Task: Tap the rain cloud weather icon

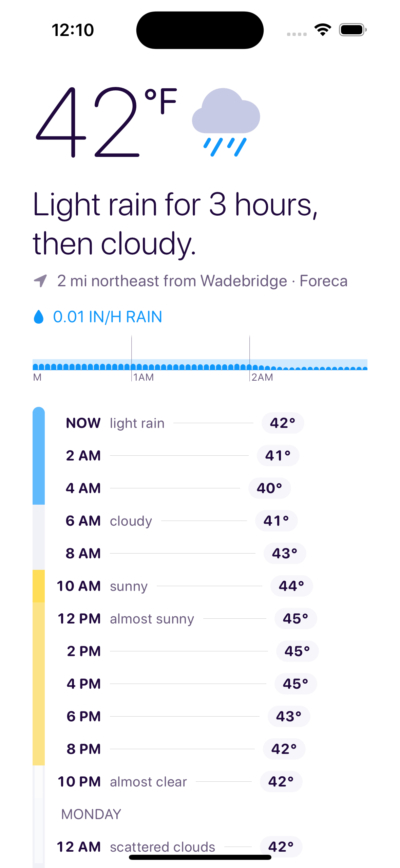Action: tap(226, 122)
